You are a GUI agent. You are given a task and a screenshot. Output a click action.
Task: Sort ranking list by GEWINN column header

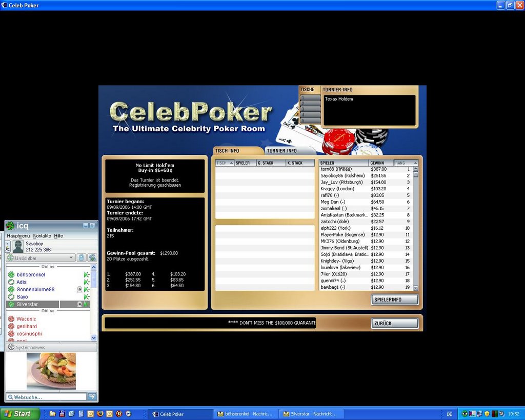pyautogui.click(x=381, y=163)
